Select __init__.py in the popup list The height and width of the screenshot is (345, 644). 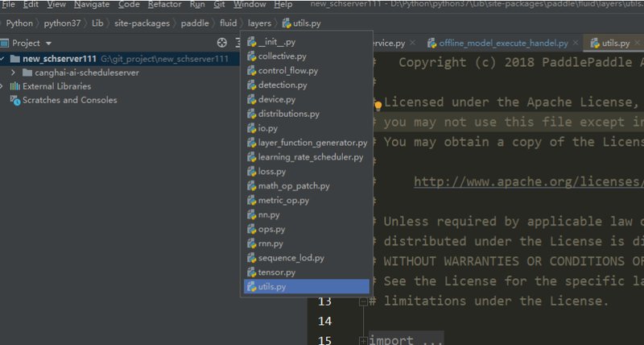[307, 42]
